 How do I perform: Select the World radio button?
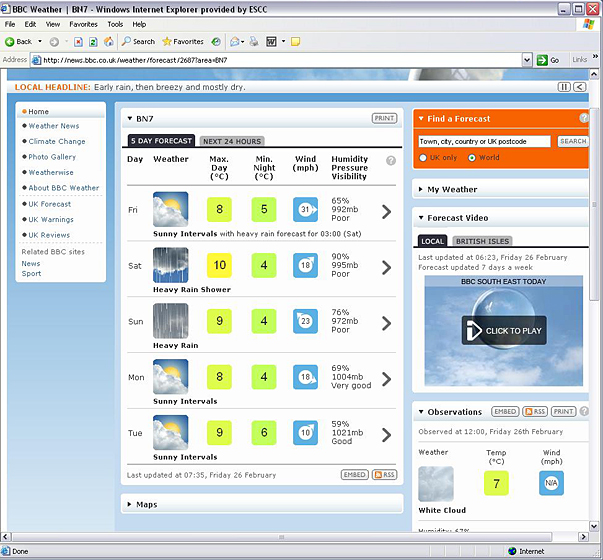pos(471,158)
